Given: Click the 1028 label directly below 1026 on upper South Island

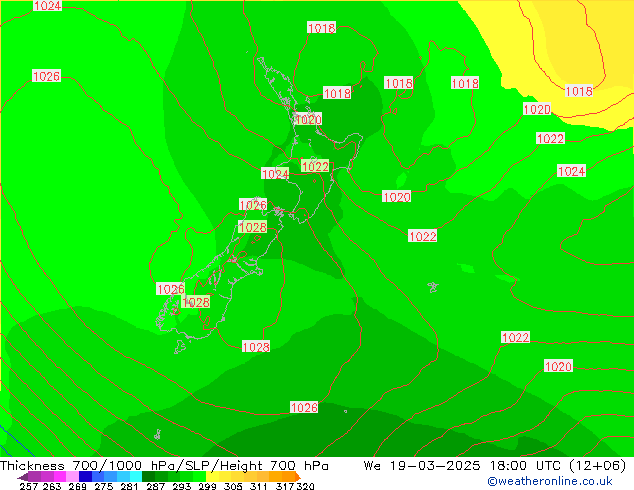Looking at the screenshot, I should pos(253,227).
